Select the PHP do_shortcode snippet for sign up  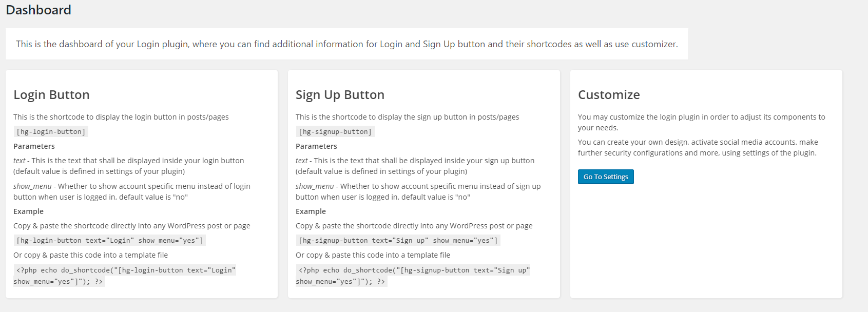point(413,275)
